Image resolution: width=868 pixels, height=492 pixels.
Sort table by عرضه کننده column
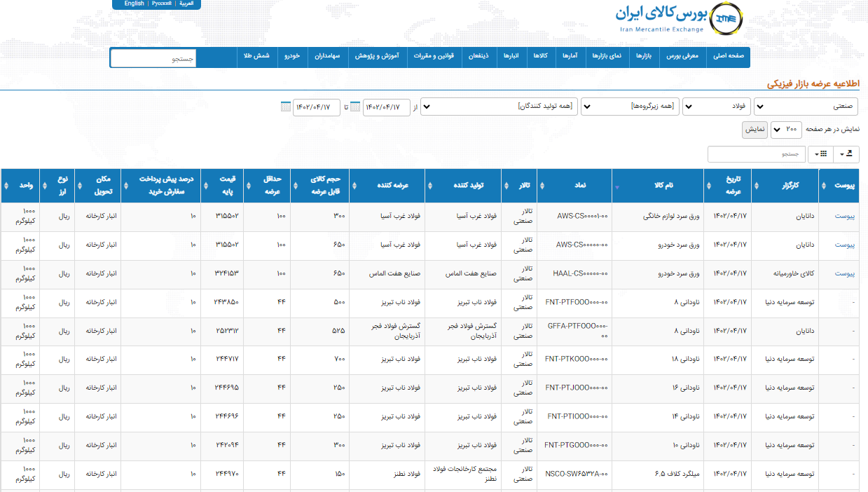[x=387, y=186]
